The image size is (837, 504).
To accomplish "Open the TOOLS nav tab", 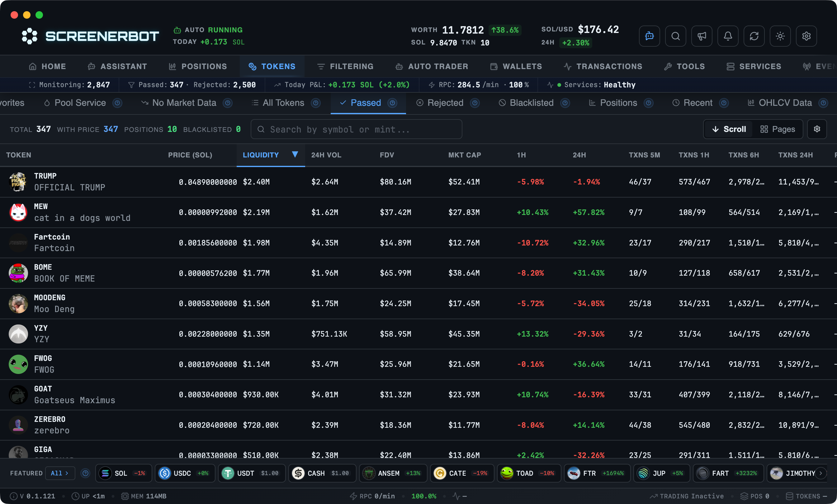I will (684, 66).
